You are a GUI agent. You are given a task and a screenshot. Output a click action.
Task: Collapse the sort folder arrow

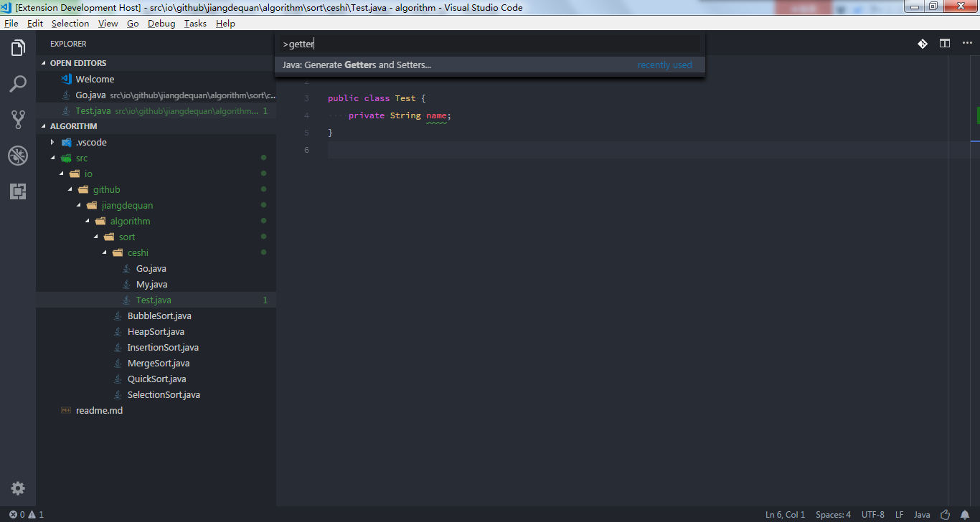[x=95, y=237]
